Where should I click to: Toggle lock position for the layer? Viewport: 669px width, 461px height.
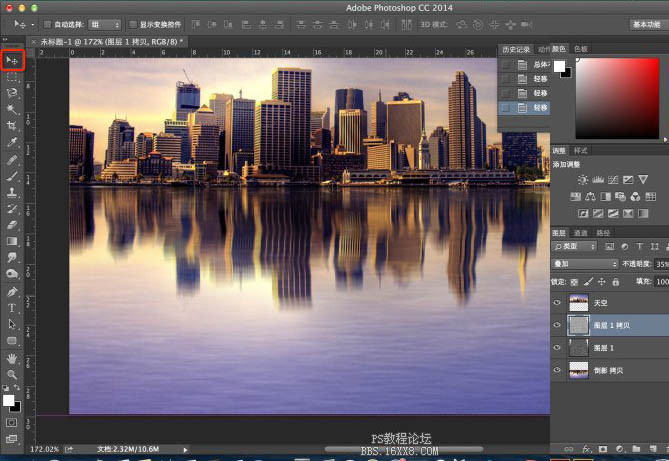pyautogui.click(x=602, y=281)
